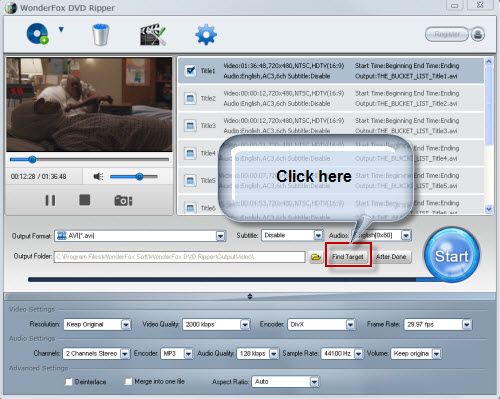Image resolution: width=500 pixels, height=399 pixels.
Task: Check the Title2 checkbox
Action: [190, 98]
